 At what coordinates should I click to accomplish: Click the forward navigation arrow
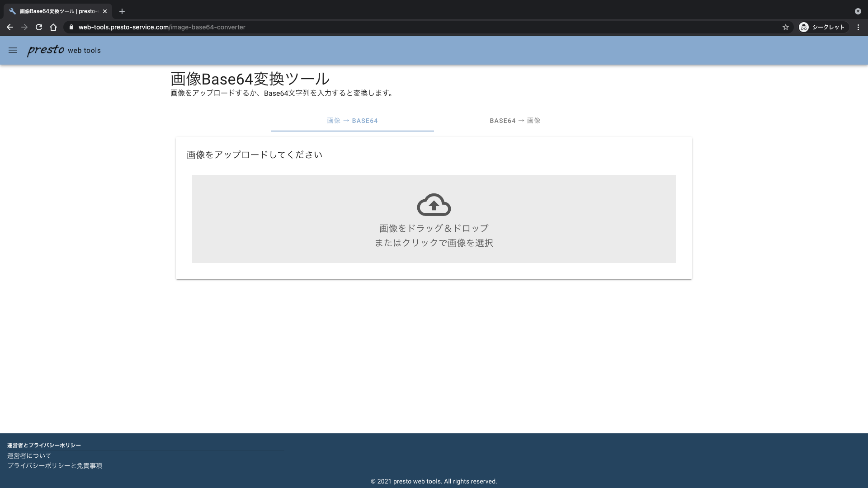click(24, 27)
